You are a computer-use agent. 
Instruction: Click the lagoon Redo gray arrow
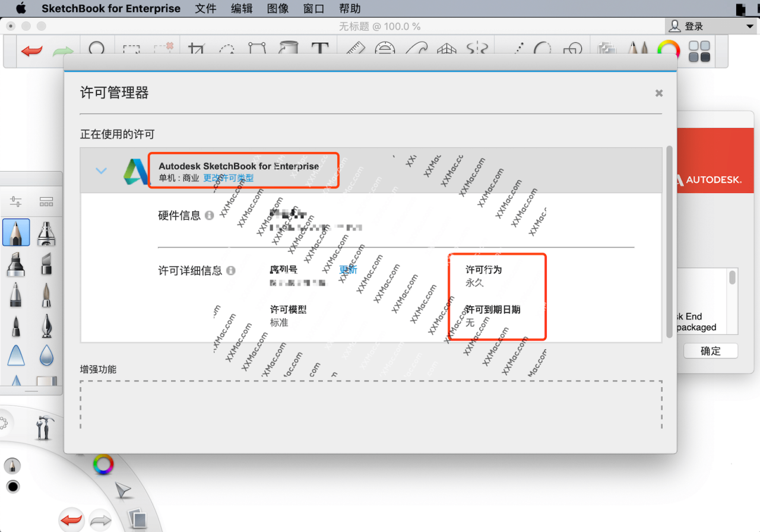click(x=100, y=521)
